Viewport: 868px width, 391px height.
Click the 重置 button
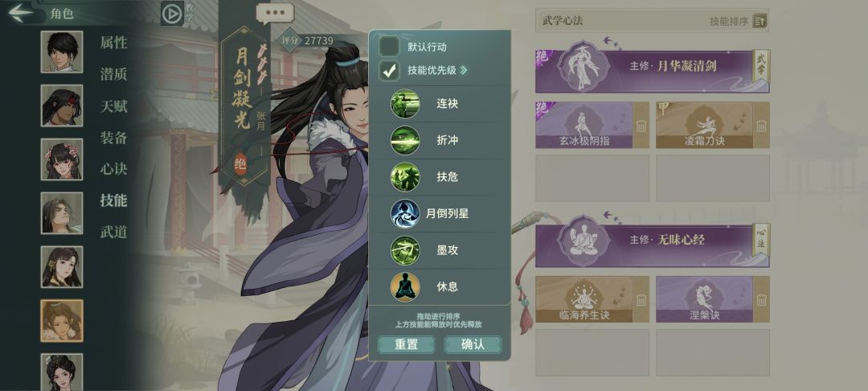[407, 344]
